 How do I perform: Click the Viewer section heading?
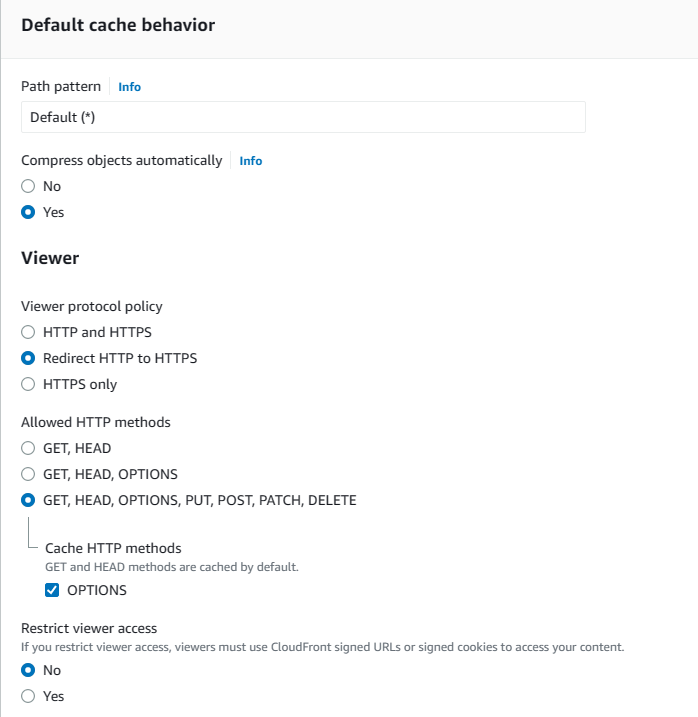(50, 258)
